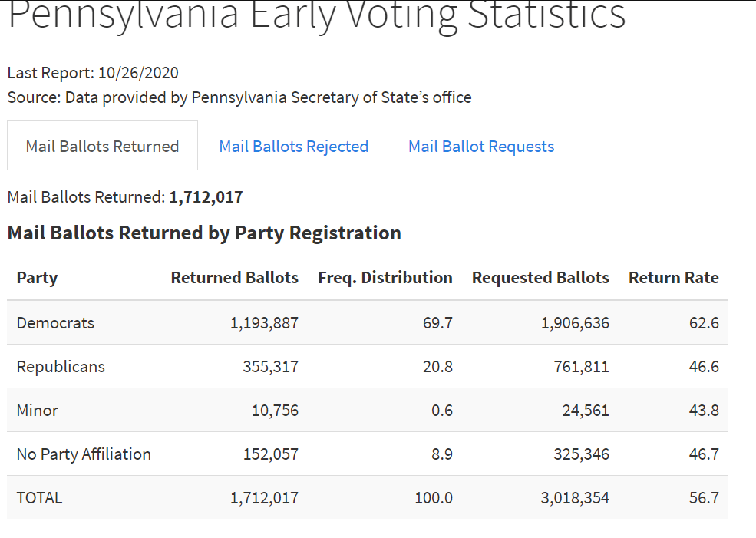Select the Republicans row in the table

368,366
